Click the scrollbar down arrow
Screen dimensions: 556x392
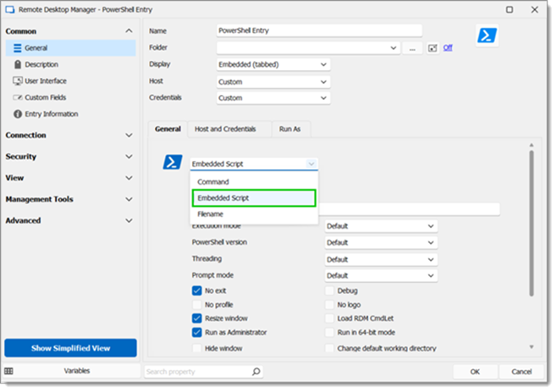531,346
